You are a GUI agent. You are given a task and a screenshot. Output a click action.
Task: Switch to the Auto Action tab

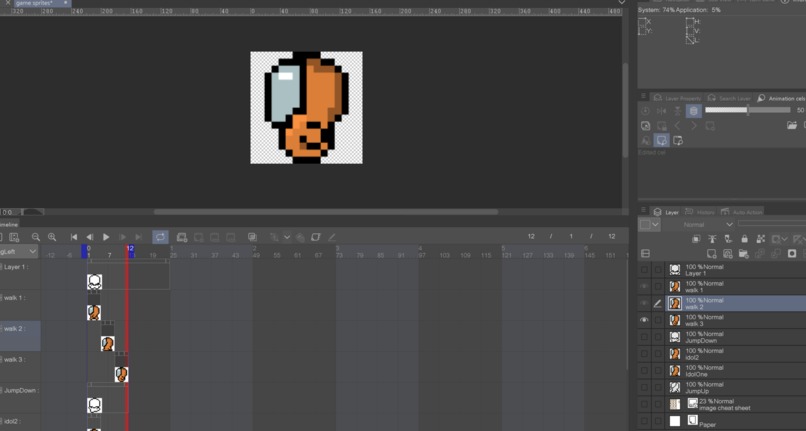741,212
